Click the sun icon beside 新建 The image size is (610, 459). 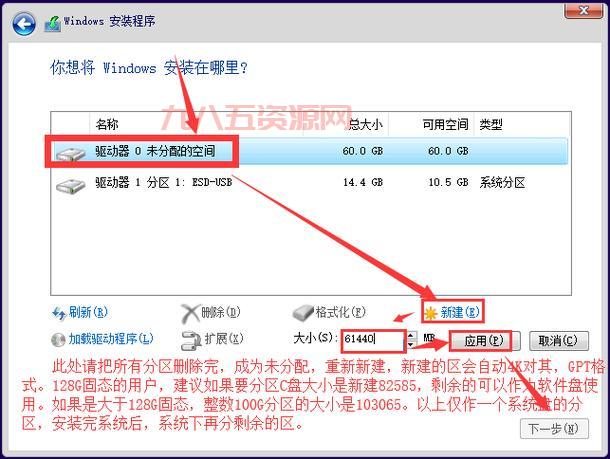click(x=431, y=313)
